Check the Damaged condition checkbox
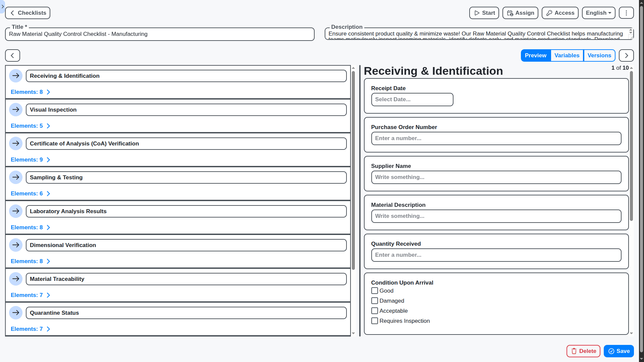This screenshot has width=644, height=362. pyautogui.click(x=375, y=301)
